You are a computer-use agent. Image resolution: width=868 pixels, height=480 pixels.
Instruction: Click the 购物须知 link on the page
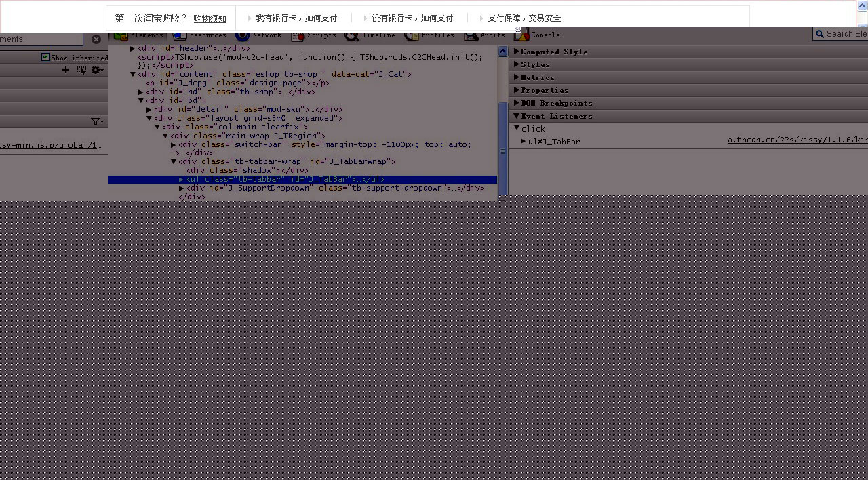click(x=210, y=18)
